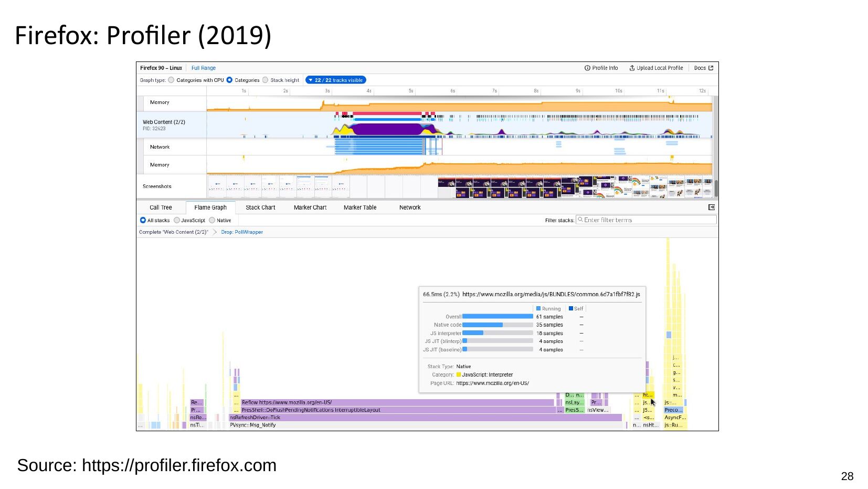Image resolution: width=868 pixels, height=489 pixels.
Task: Select the JavaScript stacks radio option
Action: pyautogui.click(x=177, y=221)
